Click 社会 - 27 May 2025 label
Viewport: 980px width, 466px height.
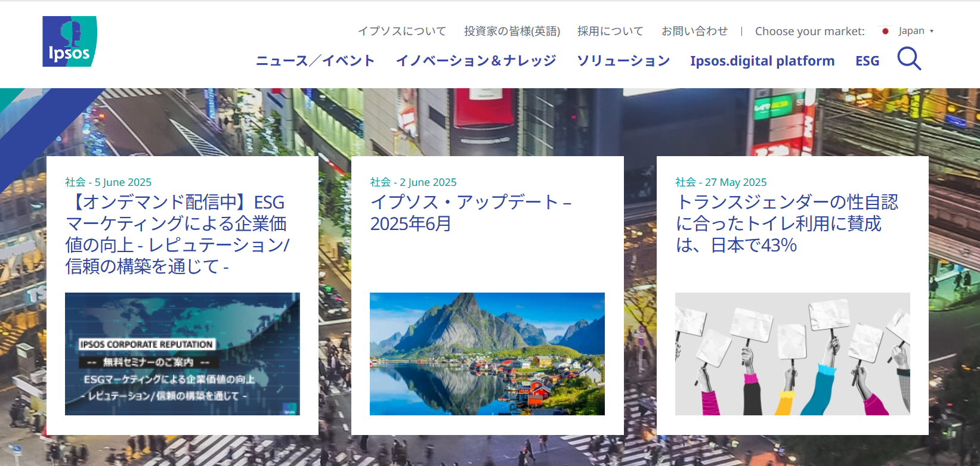(721, 182)
